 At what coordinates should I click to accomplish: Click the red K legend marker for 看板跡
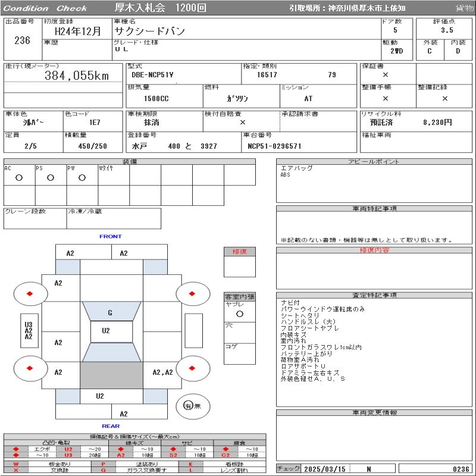point(190,464)
